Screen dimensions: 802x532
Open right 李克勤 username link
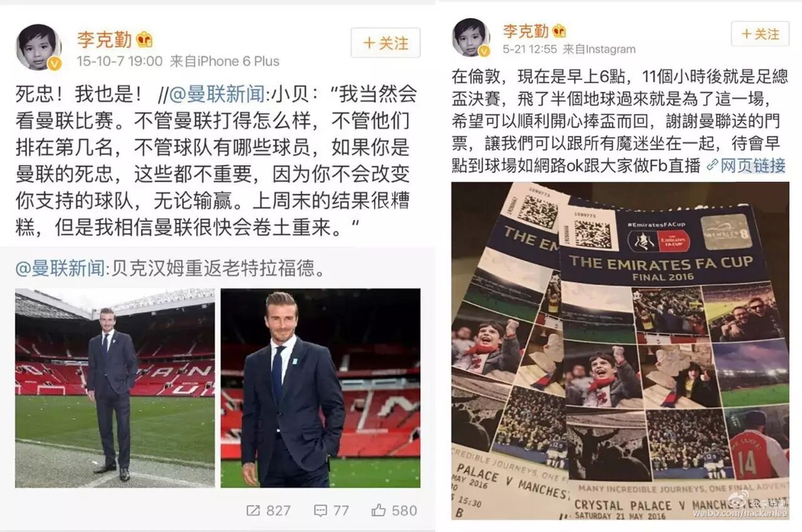[x=526, y=31]
